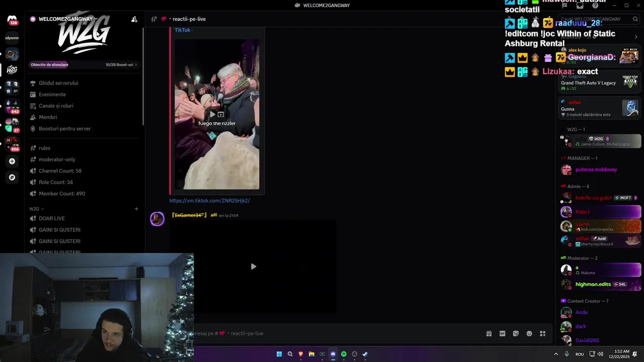Viewport: 644px width, 362px height.
Task: Open Discord inbox icon in title bar
Action: point(580,6)
